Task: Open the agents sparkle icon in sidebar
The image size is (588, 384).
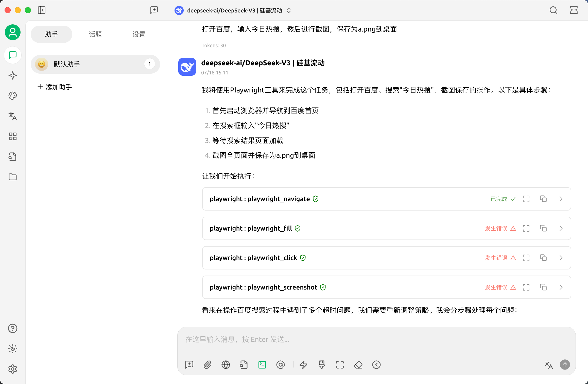Action: [13, 75]
